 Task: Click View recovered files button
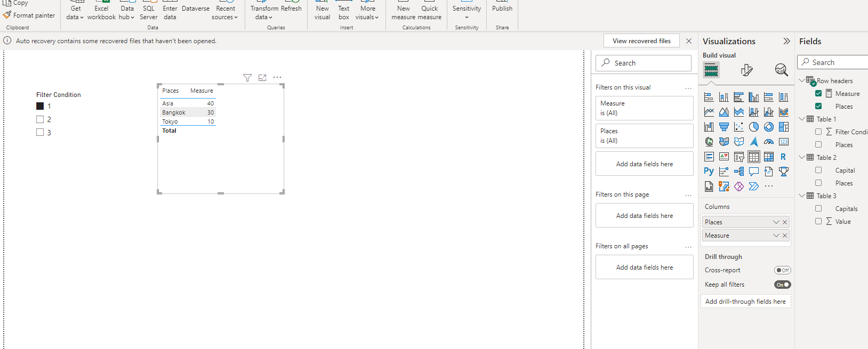coord(641,41)
